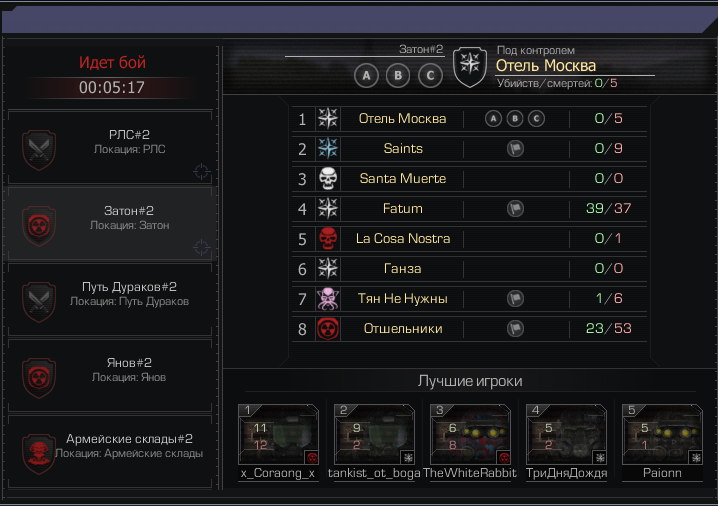Click the Отель Москва clan name in table
The image size is (718, 506).
point(403,119)
